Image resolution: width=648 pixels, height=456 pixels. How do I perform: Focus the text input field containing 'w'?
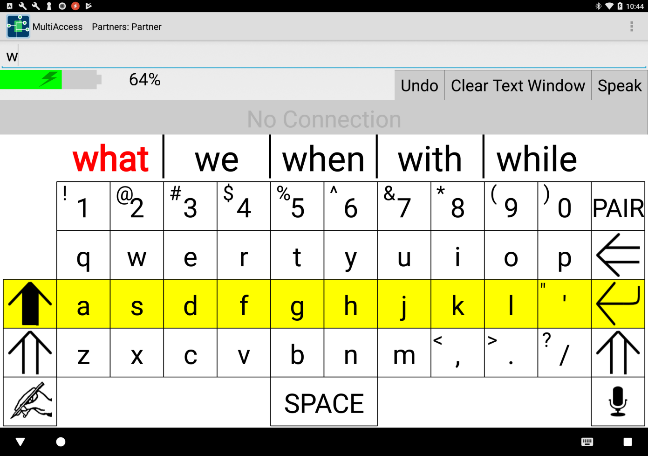[320, 56]
